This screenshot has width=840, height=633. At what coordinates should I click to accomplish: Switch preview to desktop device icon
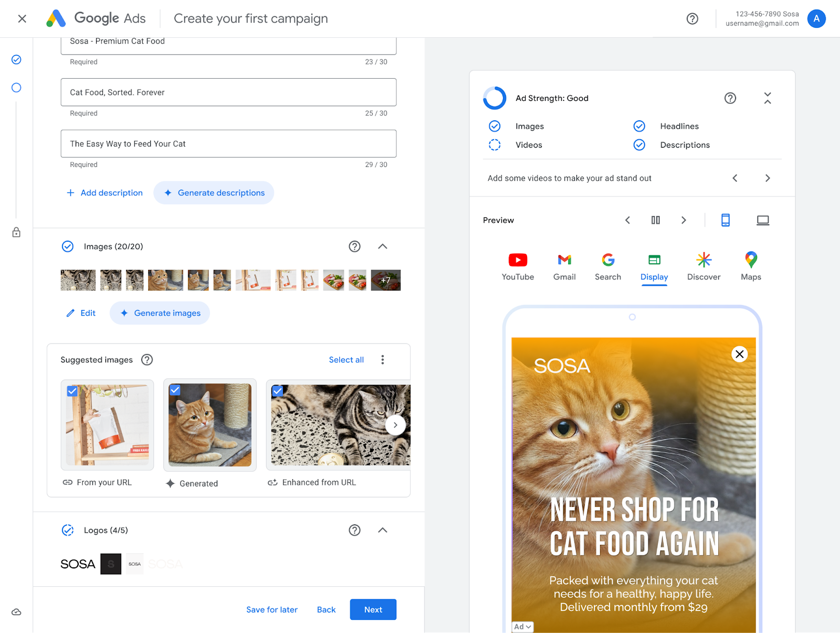pyautogui.click(x=762, y=220)
